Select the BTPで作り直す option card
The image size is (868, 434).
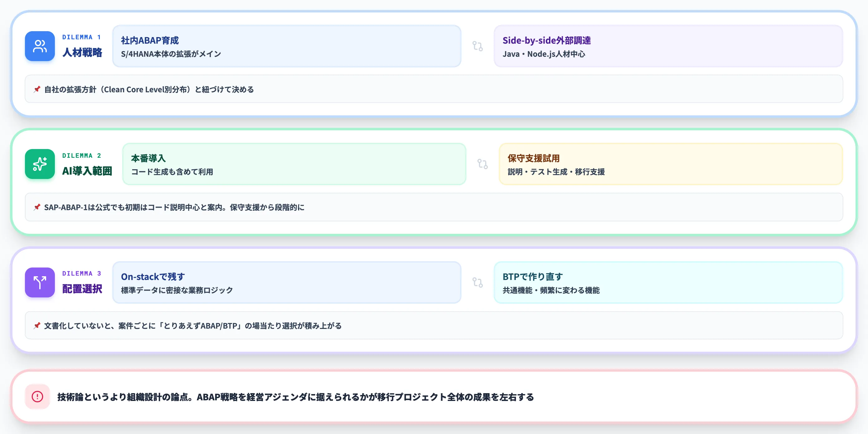(x=668, y=282)
